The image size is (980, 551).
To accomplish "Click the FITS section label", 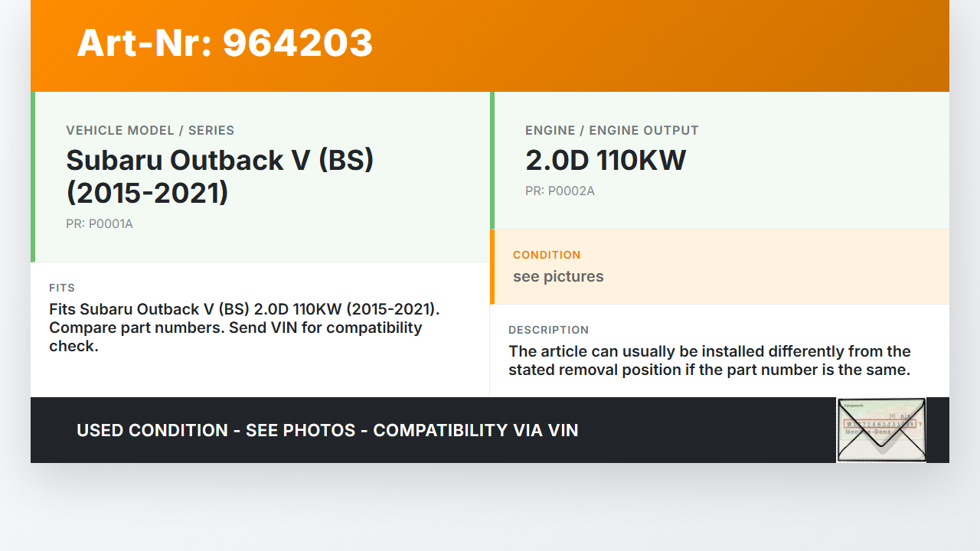I will (x=62, y=289).
